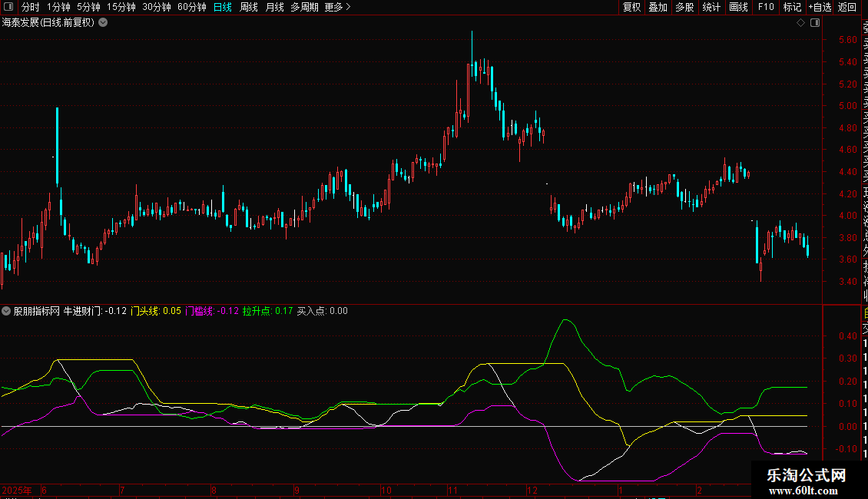868x499 pixels.
Task: Open the 画线 drawing tools
Action: point(738,7)
